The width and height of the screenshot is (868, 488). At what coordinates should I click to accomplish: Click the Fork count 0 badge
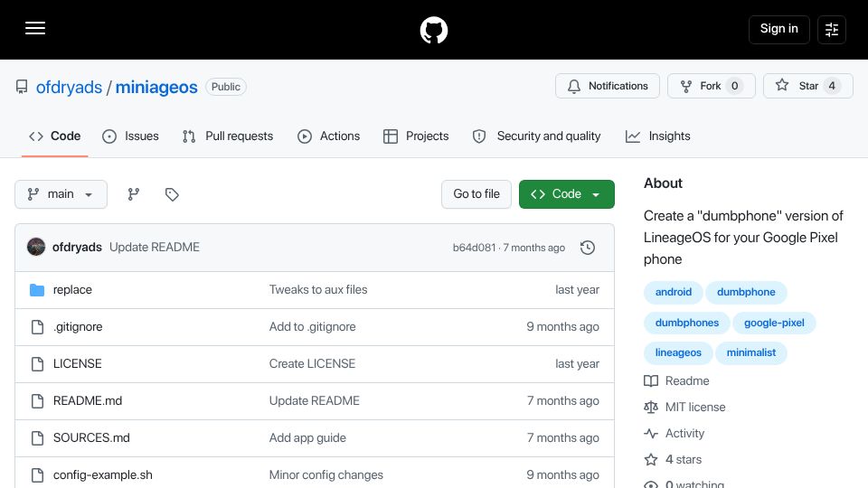(x=734, y=86)
